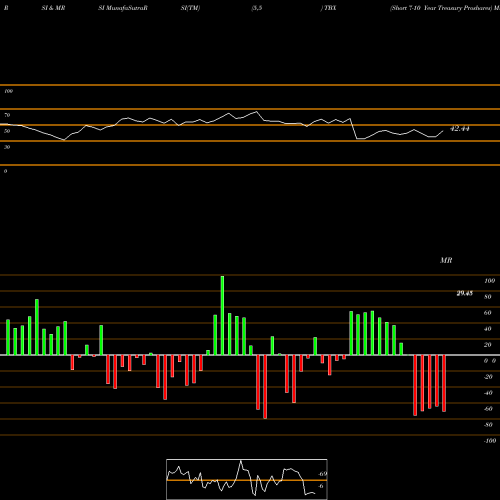Click the MR axis label 40
The width and height of the screenshot is (500, 500).
point(488,329)
